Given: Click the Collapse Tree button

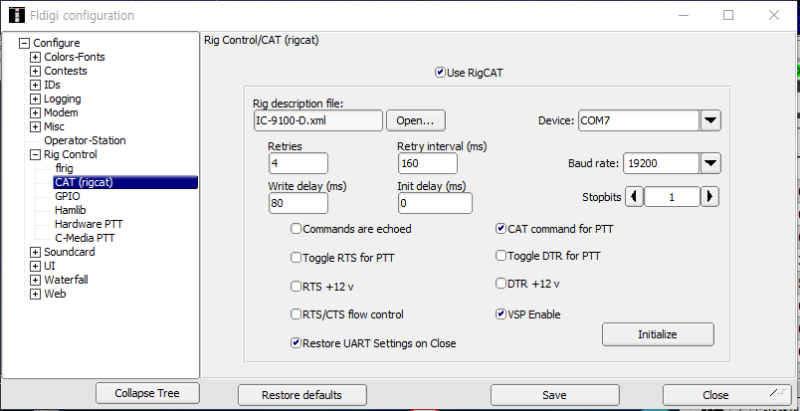Looking at the screenshot, I should 147,393.
